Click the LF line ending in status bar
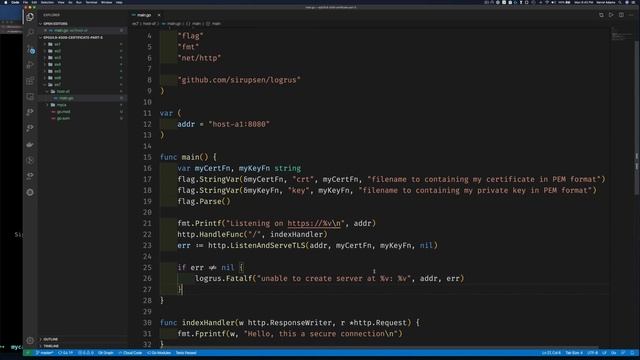 click(604, 353)
